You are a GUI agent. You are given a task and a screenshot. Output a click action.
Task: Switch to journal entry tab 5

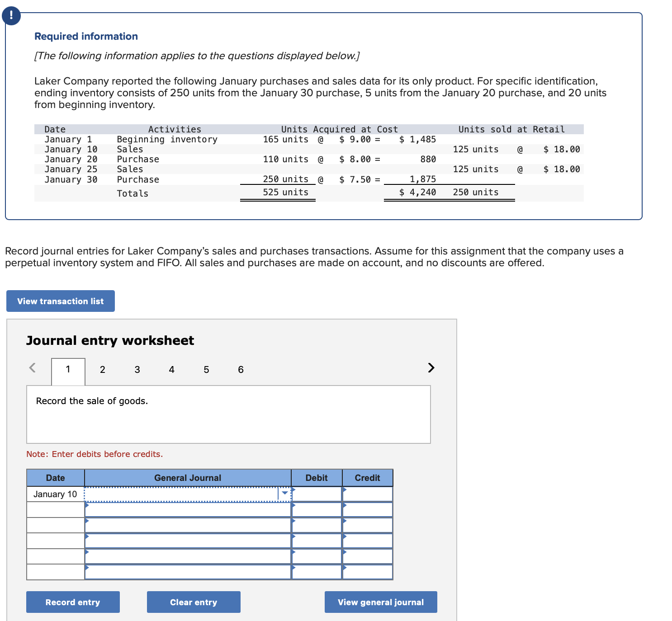[x=206, y=370]
